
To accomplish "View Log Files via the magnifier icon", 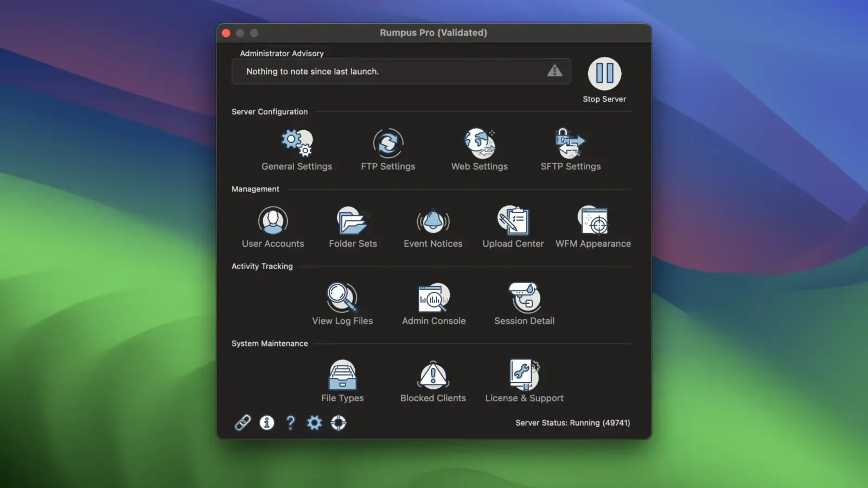I will tap(342, 298).
